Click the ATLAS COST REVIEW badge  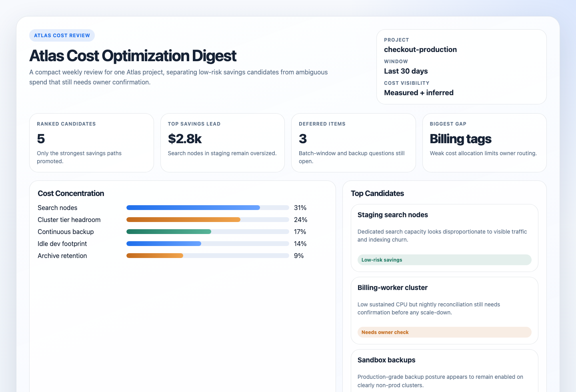pyautogui.click(x=62, y=36)
